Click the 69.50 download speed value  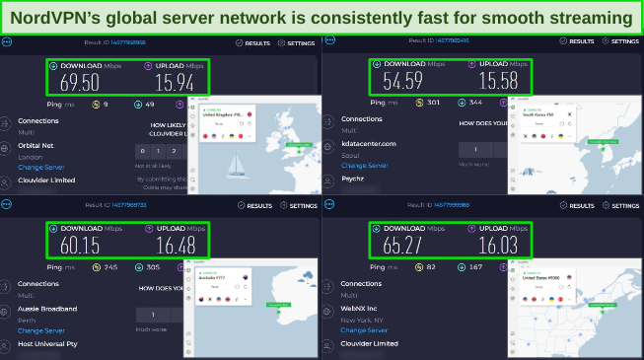[x=80, y=83]
